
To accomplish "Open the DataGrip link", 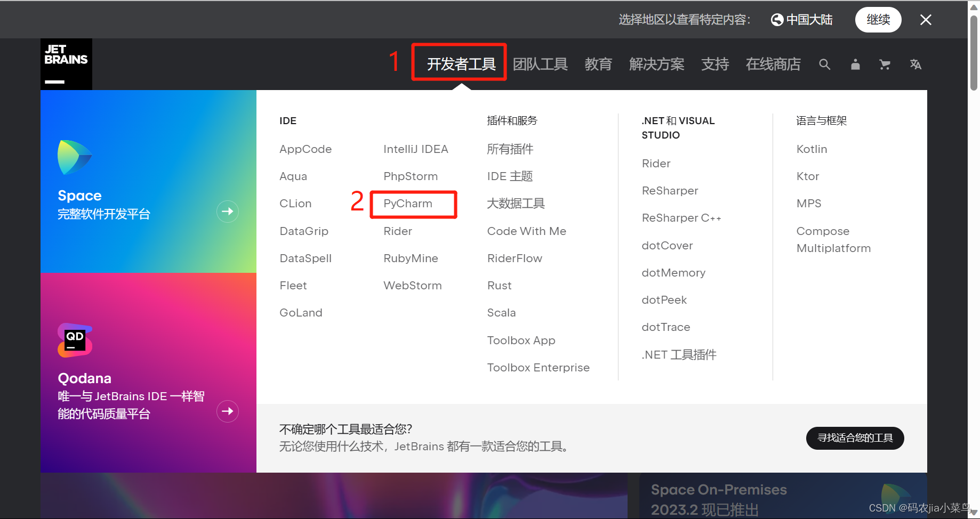I will click(304, 231).
